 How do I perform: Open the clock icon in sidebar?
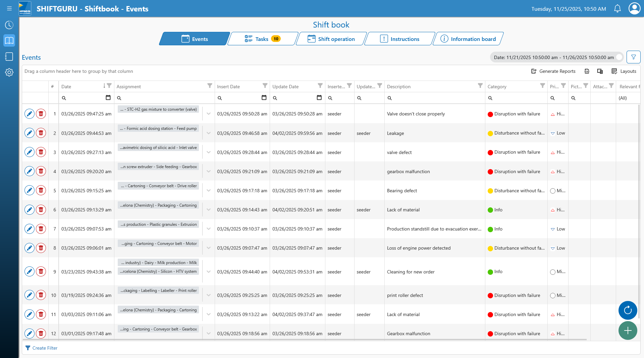coord(9,25)
